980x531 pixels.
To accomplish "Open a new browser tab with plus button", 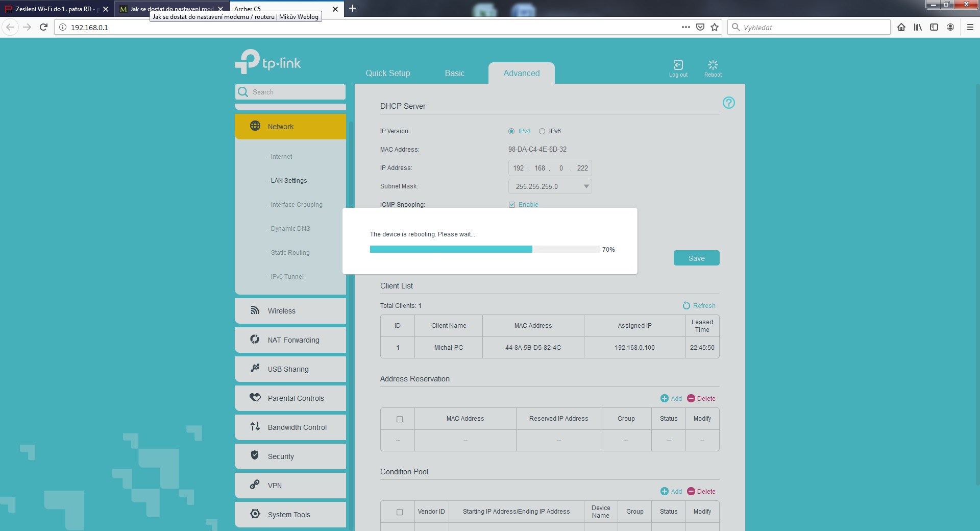I will click(x=353, y=9).
